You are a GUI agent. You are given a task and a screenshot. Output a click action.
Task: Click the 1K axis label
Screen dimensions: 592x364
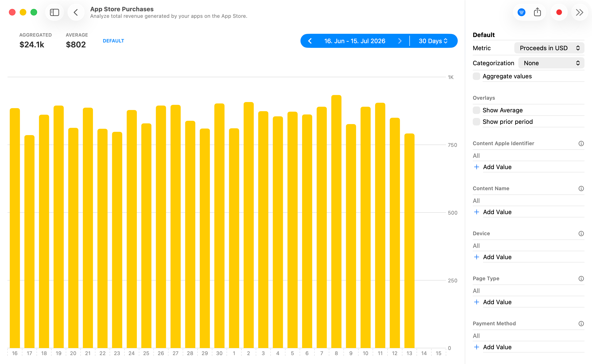point(450,77)
